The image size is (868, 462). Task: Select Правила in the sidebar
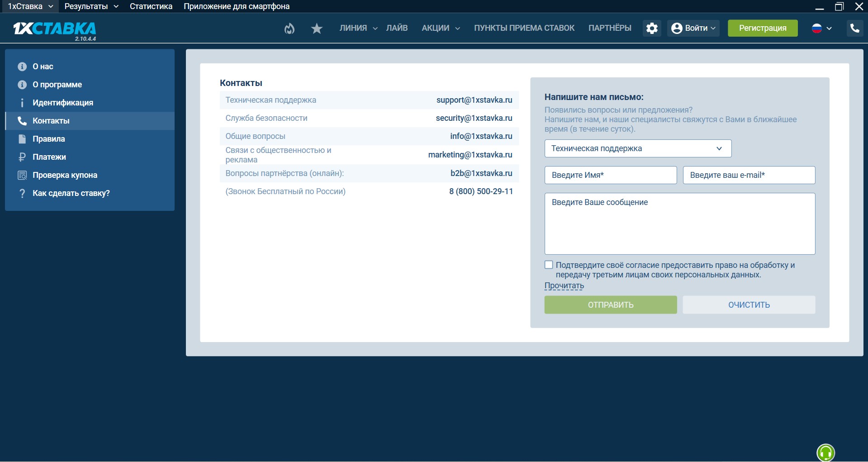tap(90, 139)
